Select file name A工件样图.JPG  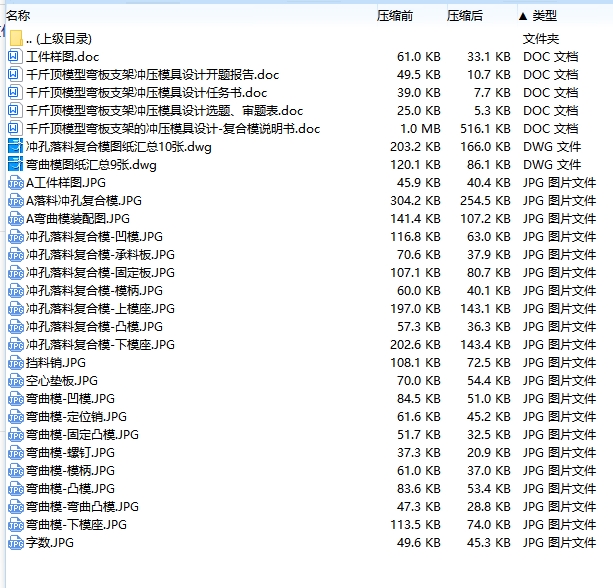[66, 183]
